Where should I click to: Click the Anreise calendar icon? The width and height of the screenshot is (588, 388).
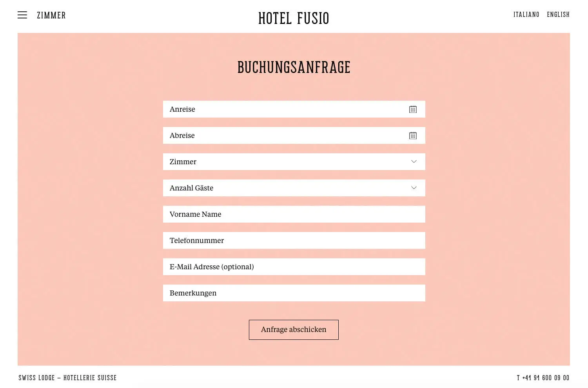click(413, 109)
